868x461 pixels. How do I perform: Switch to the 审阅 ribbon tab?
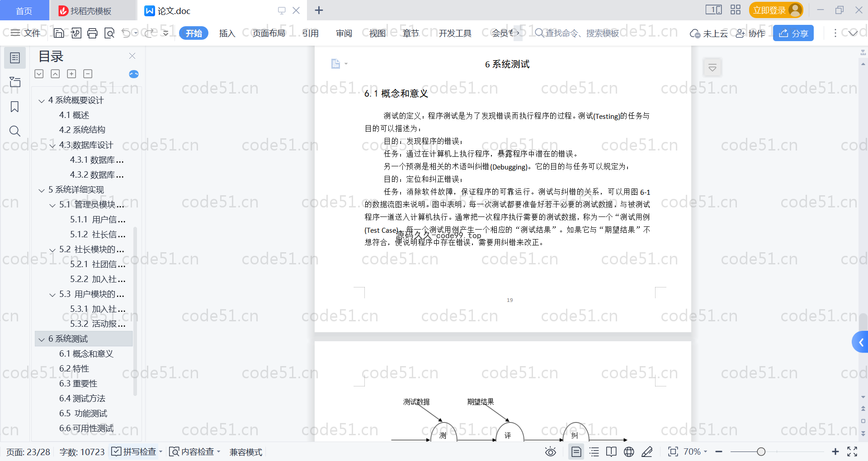[344, 33]
